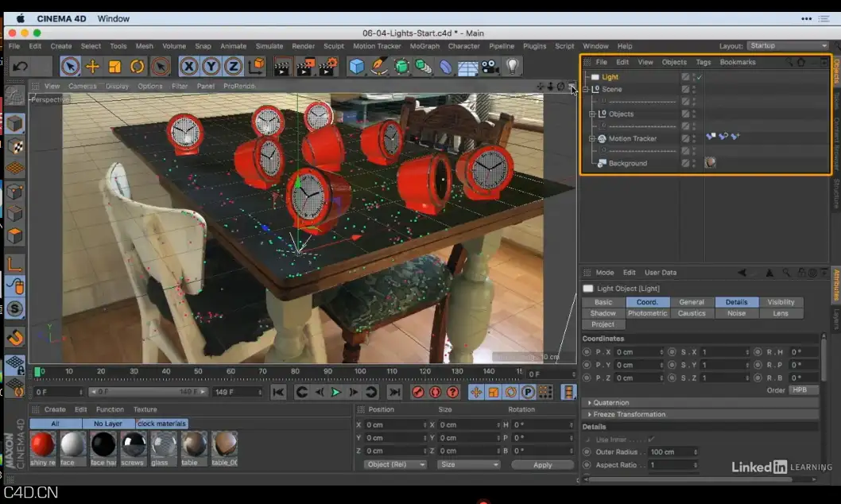
Task: Add a Light object from toolbar
Action: [512, 66]
